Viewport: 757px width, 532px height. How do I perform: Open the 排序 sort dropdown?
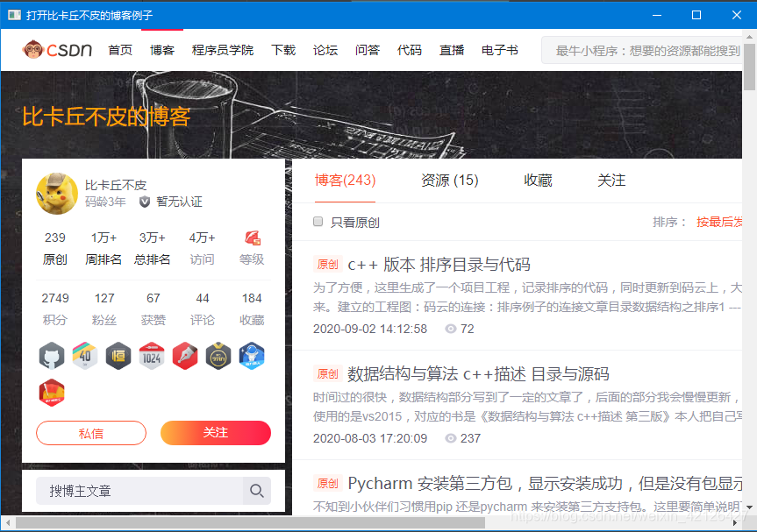pos(667,222)
